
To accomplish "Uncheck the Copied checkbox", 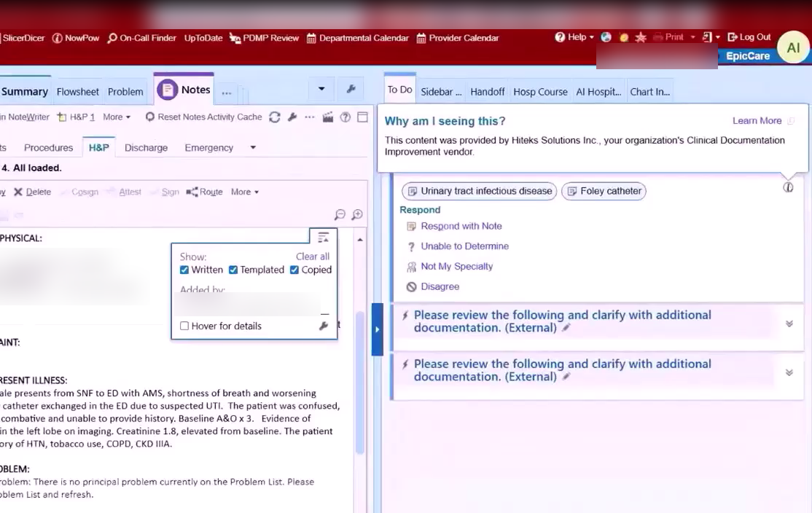I will point(294,270).
